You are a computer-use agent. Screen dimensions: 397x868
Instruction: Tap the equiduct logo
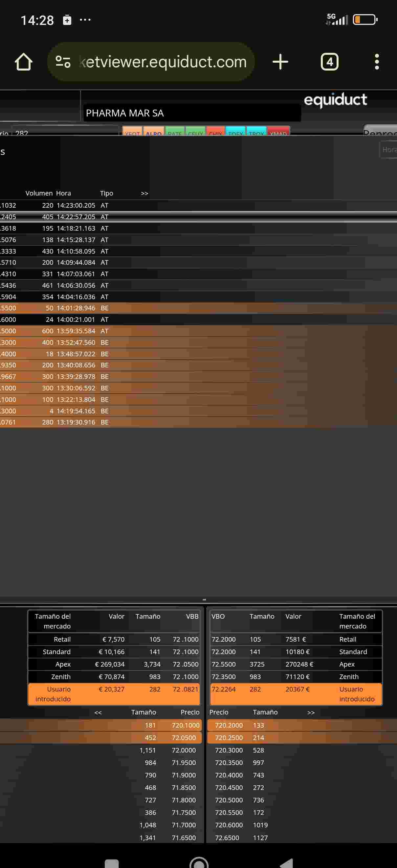point(335,100)
